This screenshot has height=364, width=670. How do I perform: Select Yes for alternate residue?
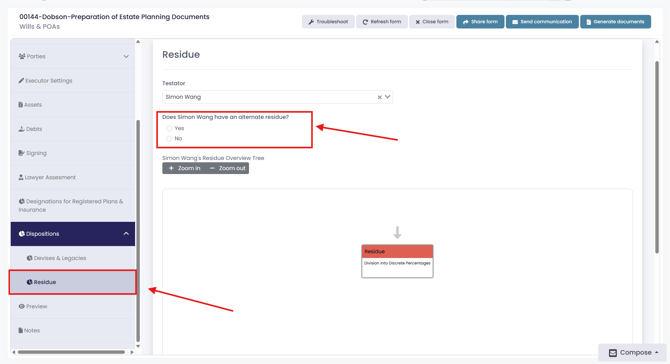169,128
